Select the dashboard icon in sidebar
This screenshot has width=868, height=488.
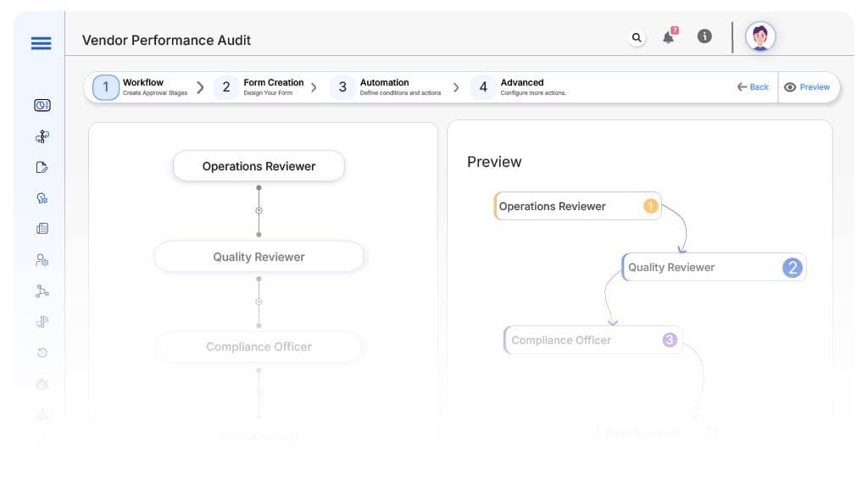pyautogui.click(x=42, y=105)
